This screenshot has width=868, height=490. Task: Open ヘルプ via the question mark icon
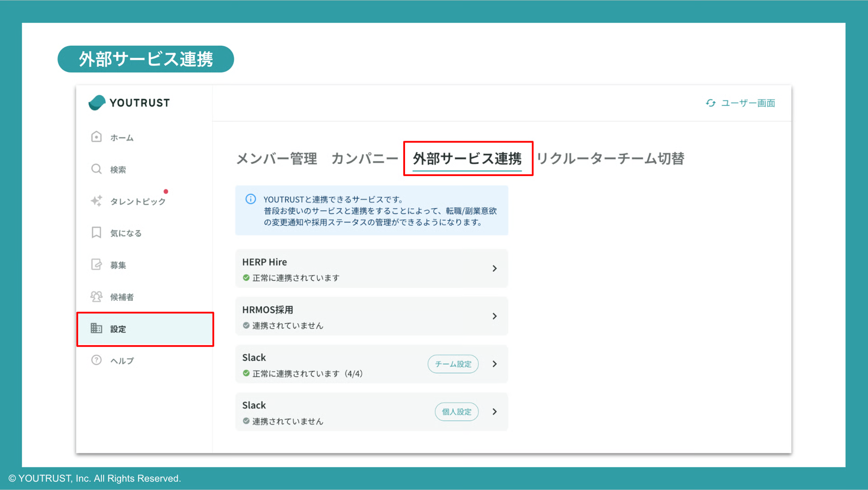click(96, 360)
